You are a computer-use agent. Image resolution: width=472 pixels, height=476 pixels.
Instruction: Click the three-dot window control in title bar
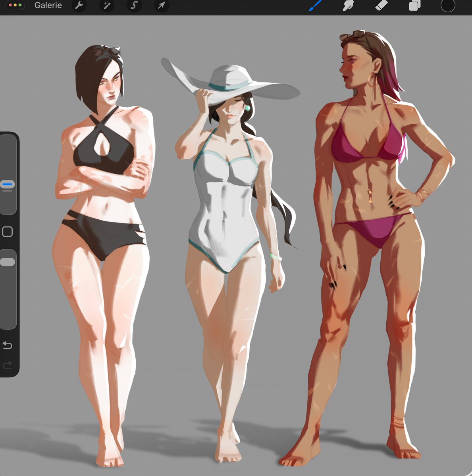[15, 6]
